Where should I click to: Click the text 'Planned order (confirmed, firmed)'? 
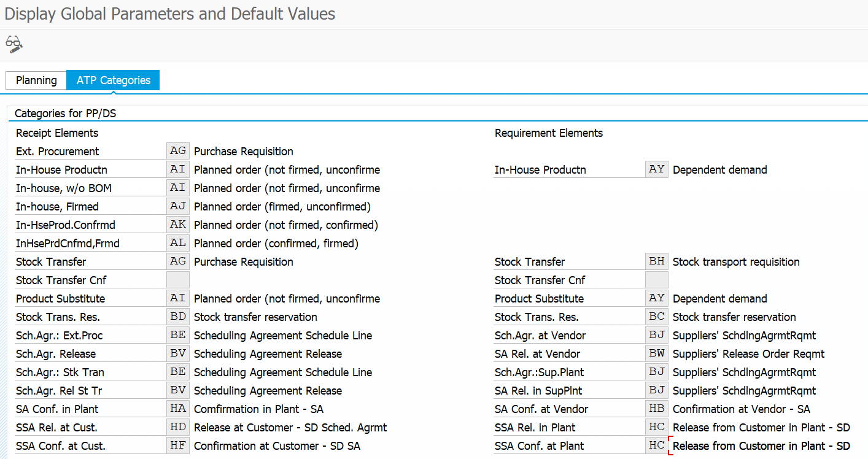coord(276,244)
